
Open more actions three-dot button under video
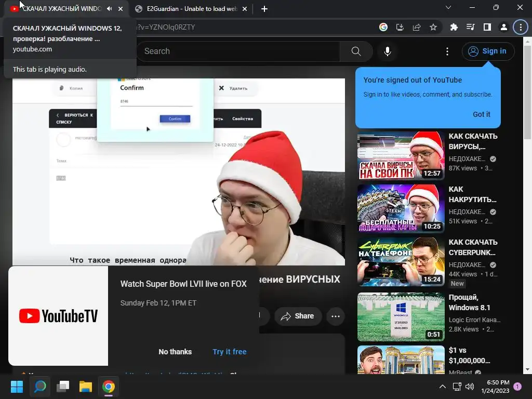tap(336, 316)
